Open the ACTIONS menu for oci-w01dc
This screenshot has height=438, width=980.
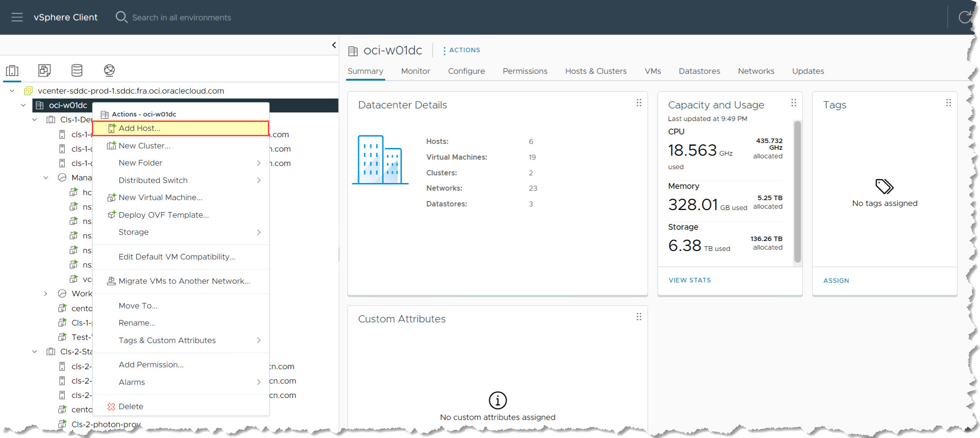tap(461, 50)
